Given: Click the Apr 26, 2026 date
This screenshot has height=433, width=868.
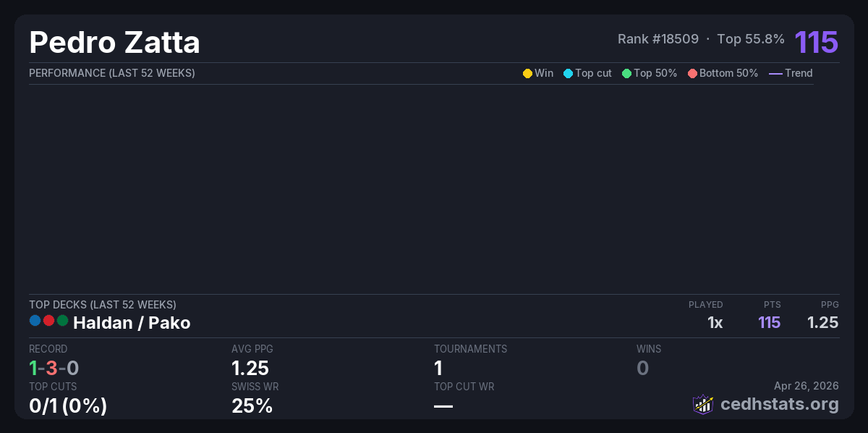Looking at the screenshot, I should pyautogui.click(x=806, y=386).
